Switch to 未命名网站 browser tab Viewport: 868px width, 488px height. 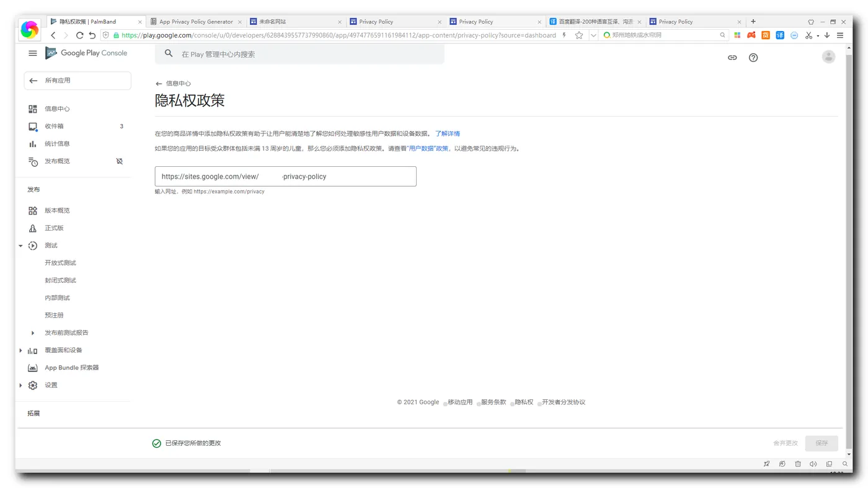[296, 22]
